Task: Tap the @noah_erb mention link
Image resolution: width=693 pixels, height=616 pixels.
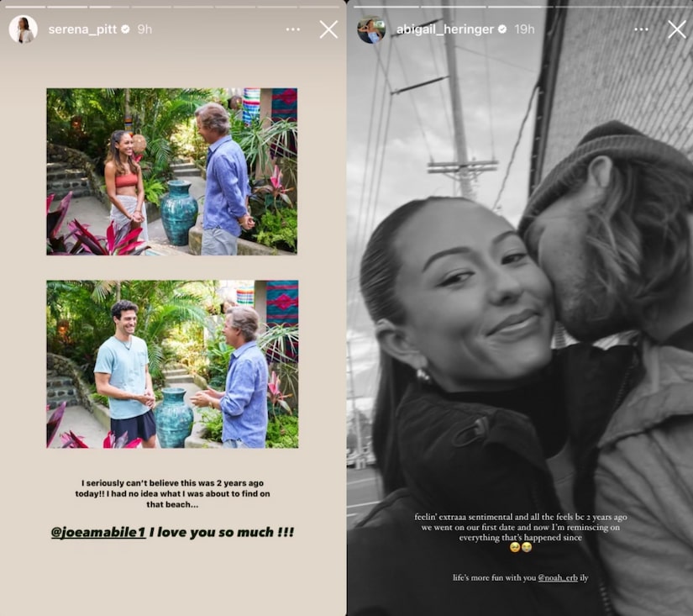Action: click(558, 577)
